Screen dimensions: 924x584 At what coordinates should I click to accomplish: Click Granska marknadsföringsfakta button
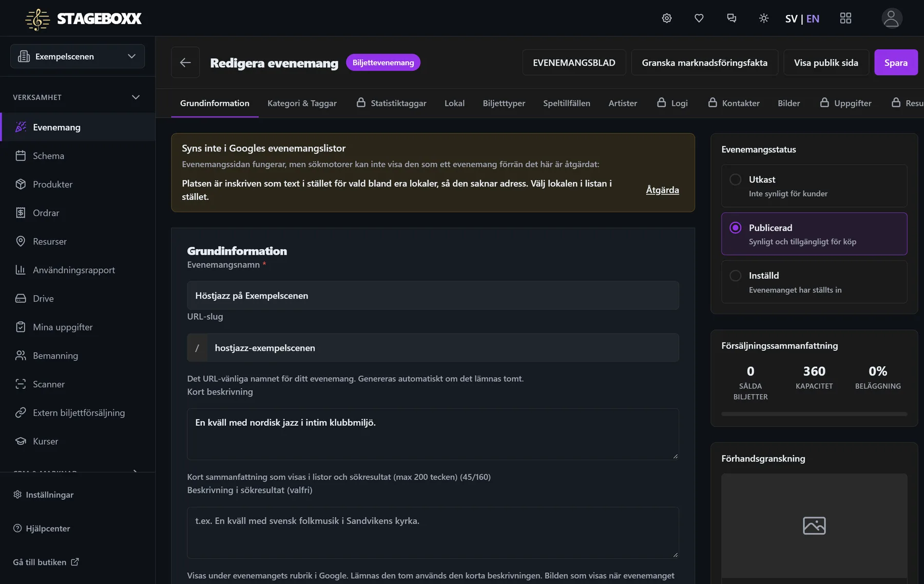click(x=704, y=63)
